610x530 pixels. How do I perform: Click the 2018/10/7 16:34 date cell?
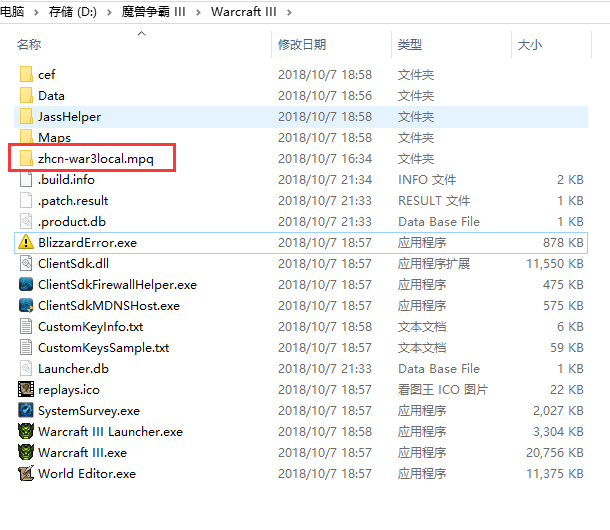coord(325,158)
